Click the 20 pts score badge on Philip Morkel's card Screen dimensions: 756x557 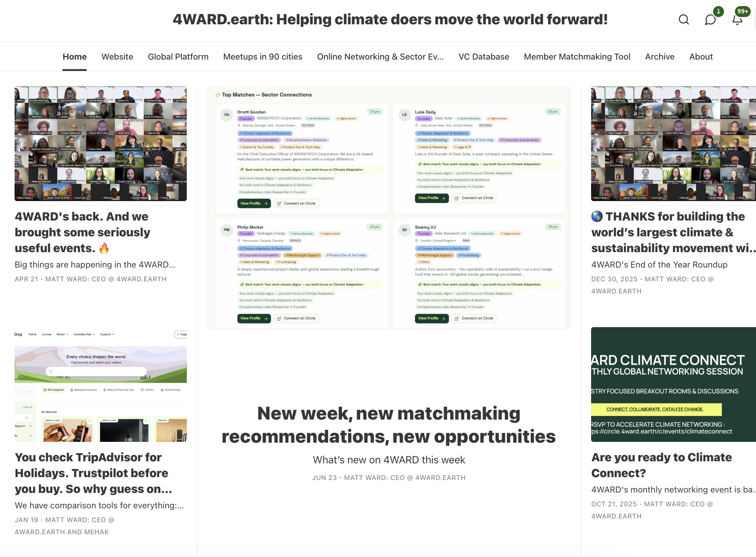click(x=375, y=227)
